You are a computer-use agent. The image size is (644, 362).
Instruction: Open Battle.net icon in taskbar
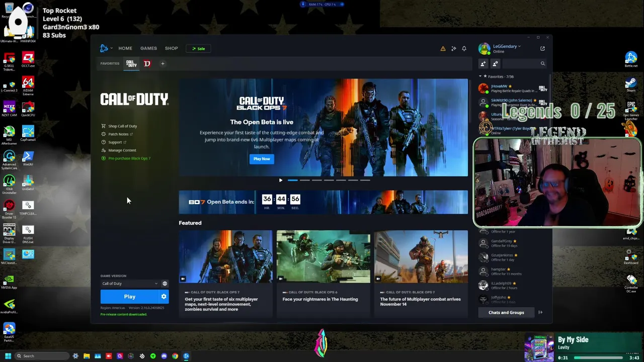pos(186,356)
